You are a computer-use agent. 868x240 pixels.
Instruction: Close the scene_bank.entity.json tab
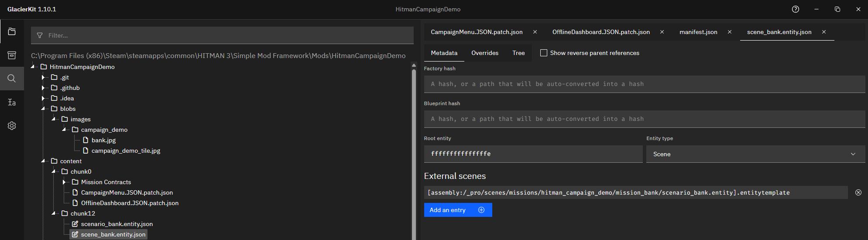(x=824, y=32)
